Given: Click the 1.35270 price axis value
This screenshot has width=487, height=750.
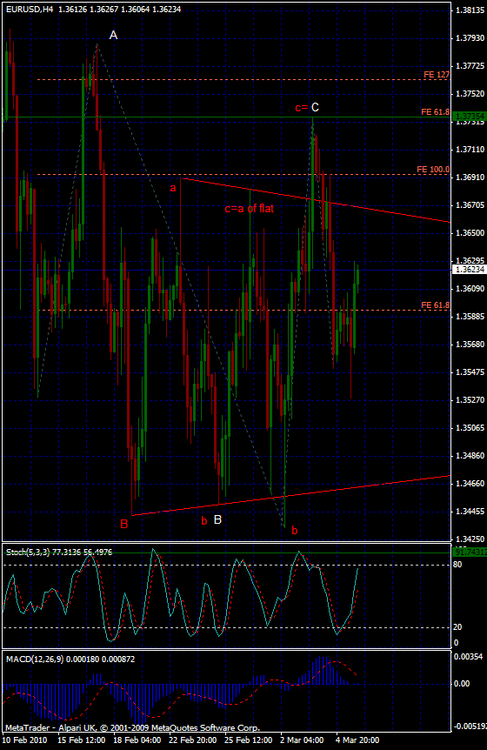Looking at the screenshot, I should pos(471,400).
